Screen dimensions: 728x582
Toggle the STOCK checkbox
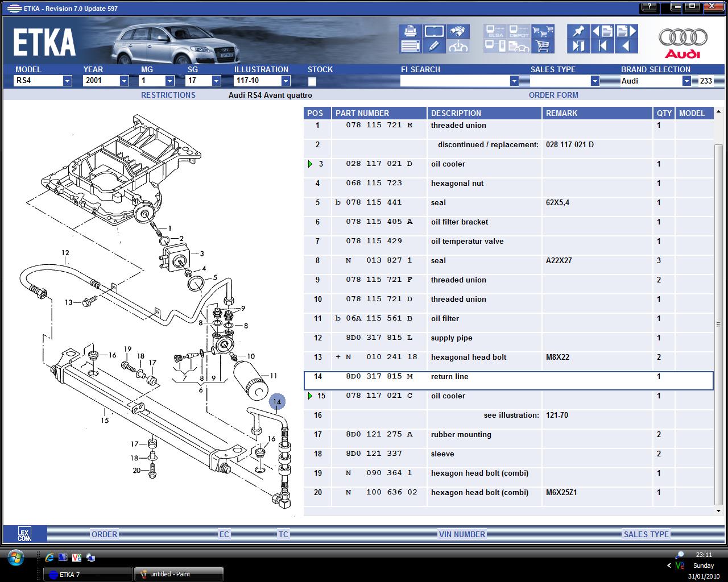point(312,81)
